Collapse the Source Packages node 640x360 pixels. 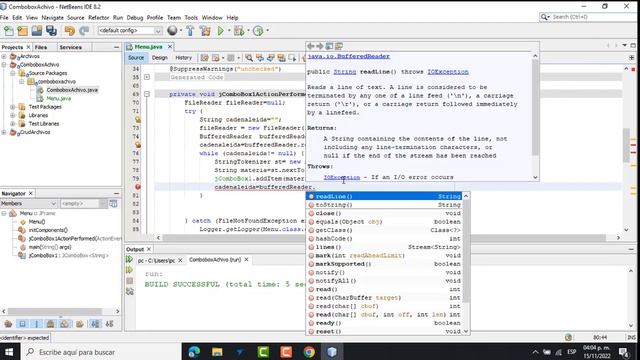[13, 73]
